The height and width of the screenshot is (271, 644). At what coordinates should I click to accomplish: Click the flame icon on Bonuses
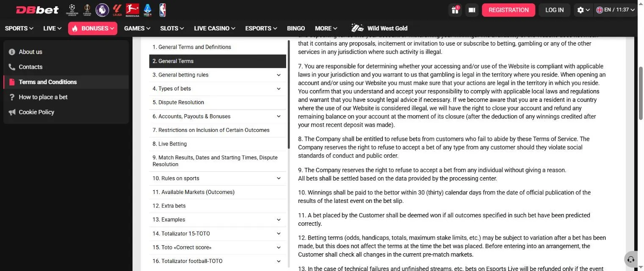click(75, 28)
